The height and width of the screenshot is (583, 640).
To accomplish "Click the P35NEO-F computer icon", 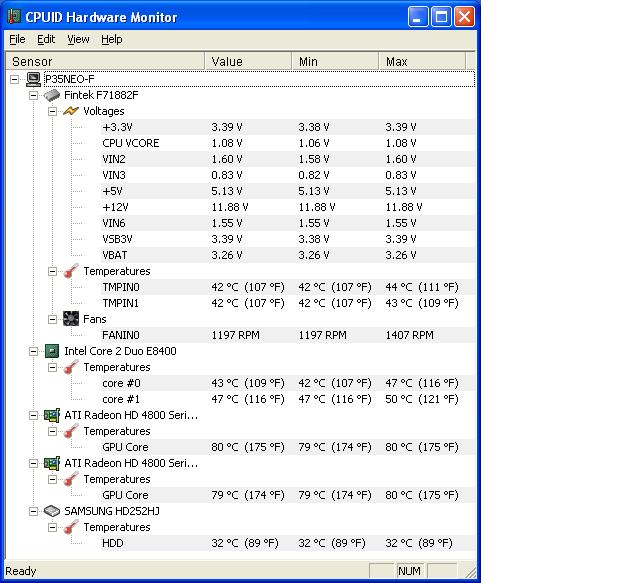I will [x=33, y=79].
